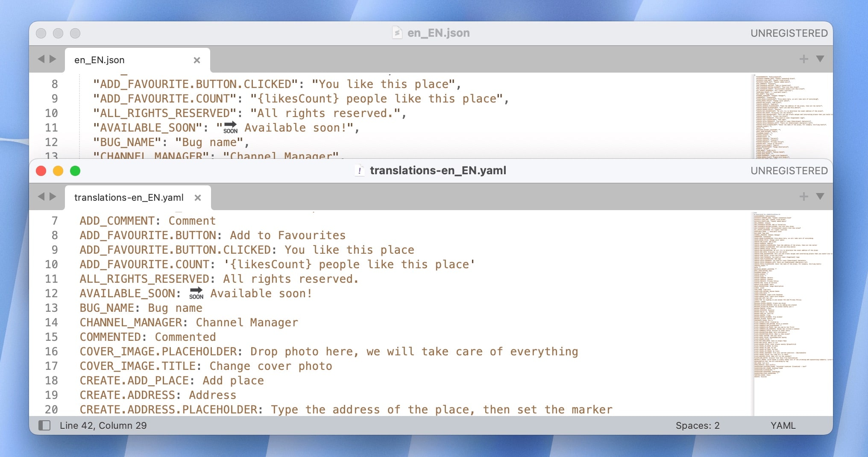868x457 pixels.
Task: Open the Spaces: 2 indentation menu
Action: coord(698,425)
